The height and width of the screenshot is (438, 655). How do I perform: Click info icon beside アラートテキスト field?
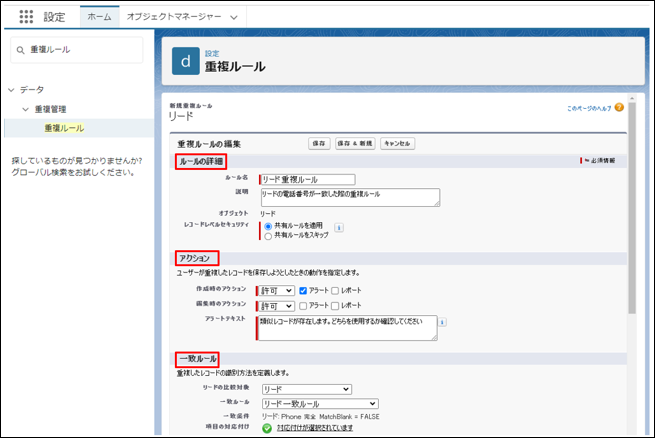tap(442, 322)
